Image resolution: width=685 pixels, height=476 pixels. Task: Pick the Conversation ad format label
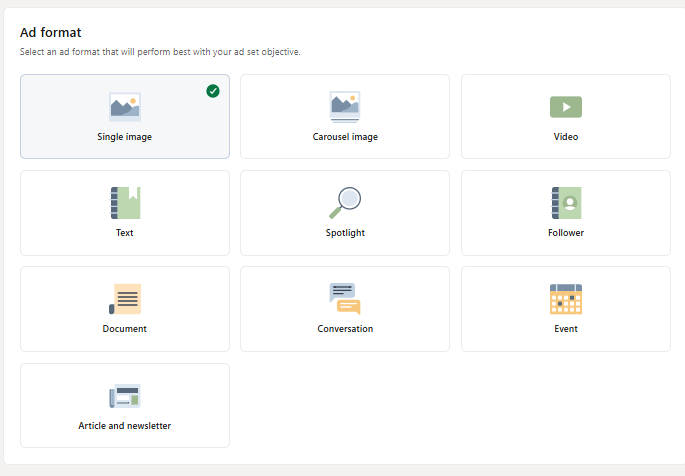pos(345,329)
